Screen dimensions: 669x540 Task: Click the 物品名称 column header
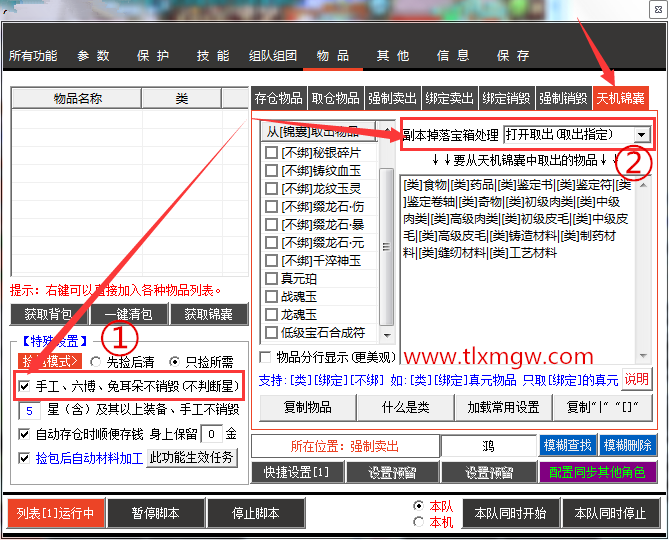tap(77, 99)
